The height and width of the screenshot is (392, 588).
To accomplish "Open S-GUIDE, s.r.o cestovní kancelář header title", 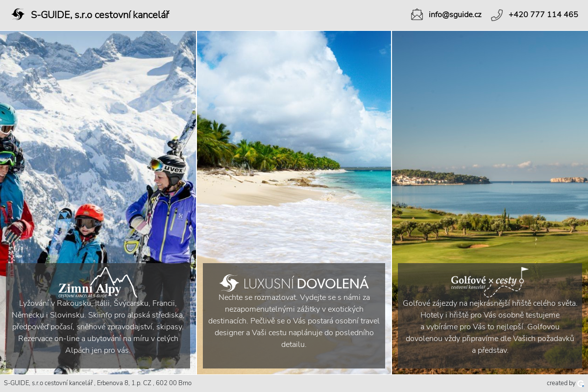I will pyautogui.click(x=100, y=15).
